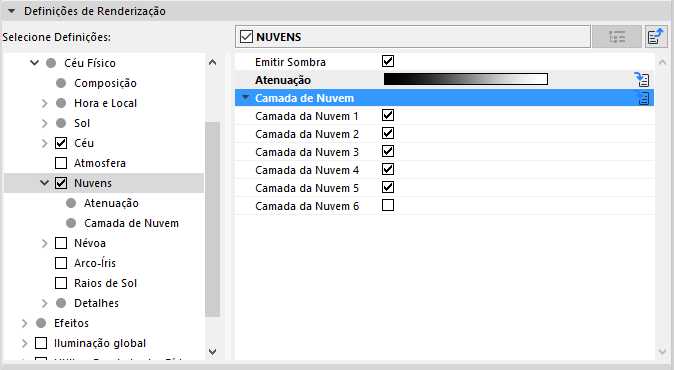Select the Céu Físico tree item
The image size is (674, 370).
point(90,63)
